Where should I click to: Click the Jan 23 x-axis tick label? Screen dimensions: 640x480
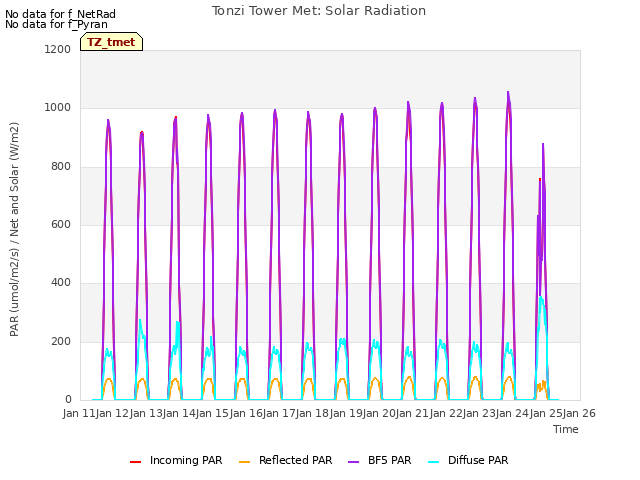pos(479,413)
